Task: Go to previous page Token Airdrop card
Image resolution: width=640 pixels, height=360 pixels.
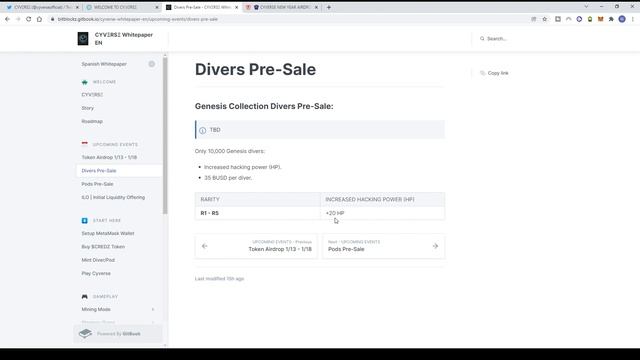Action: 256,246
